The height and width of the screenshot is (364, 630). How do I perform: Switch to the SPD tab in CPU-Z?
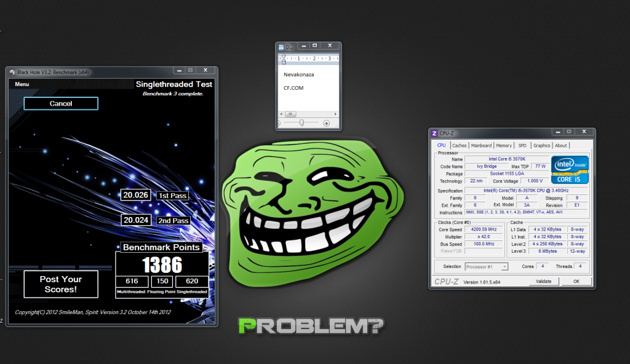(x=522, y=146)
